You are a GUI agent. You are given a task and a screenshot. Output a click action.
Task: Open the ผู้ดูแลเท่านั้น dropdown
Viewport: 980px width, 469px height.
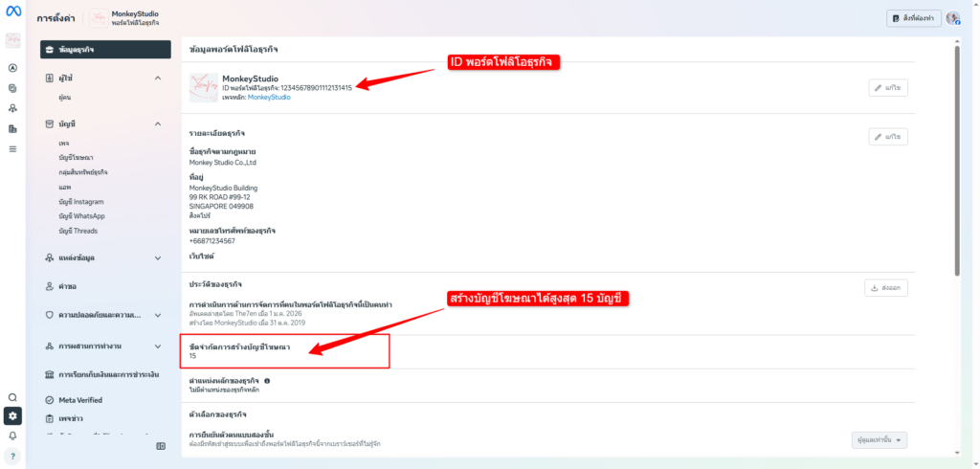tap(879, 439)
